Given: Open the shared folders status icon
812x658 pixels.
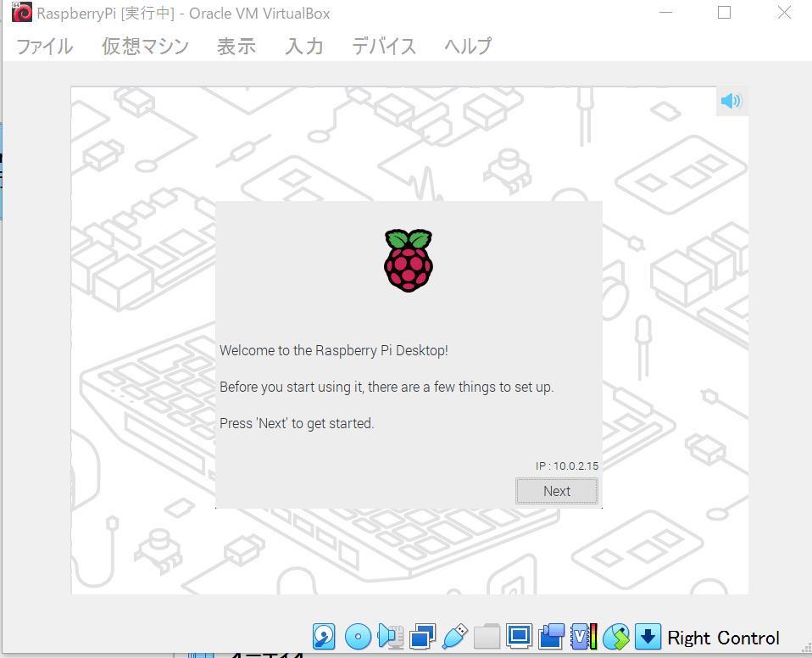Looking at the screenshot, I should pos(487,636).
